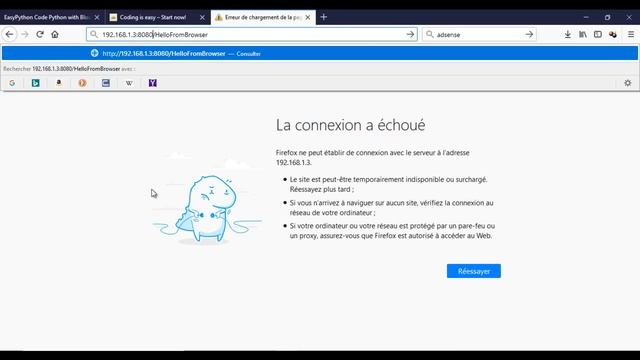Search with the DuckDuckGo engine icon

(82, 83)
